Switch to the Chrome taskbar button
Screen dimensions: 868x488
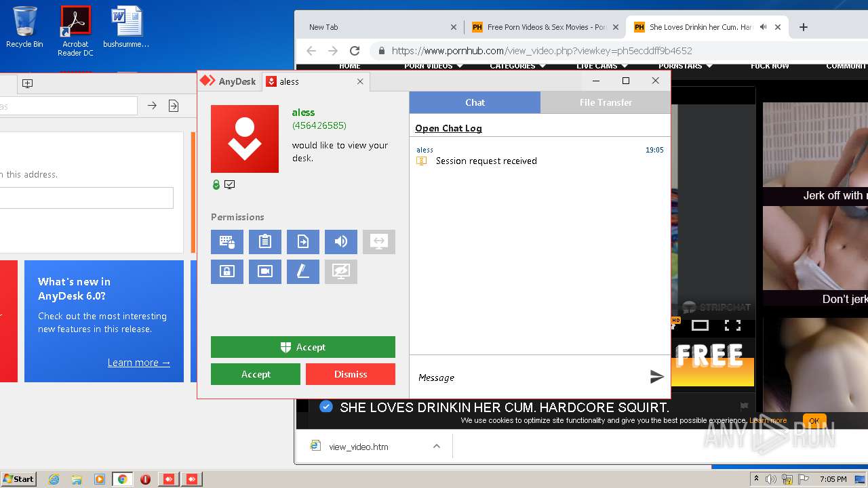tap(123, 479)
